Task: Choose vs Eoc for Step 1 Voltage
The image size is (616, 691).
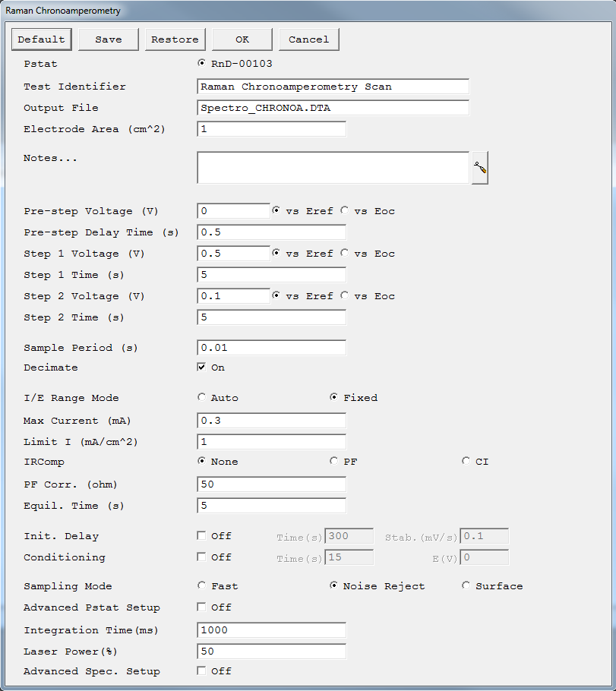Action: click(344, 253)
